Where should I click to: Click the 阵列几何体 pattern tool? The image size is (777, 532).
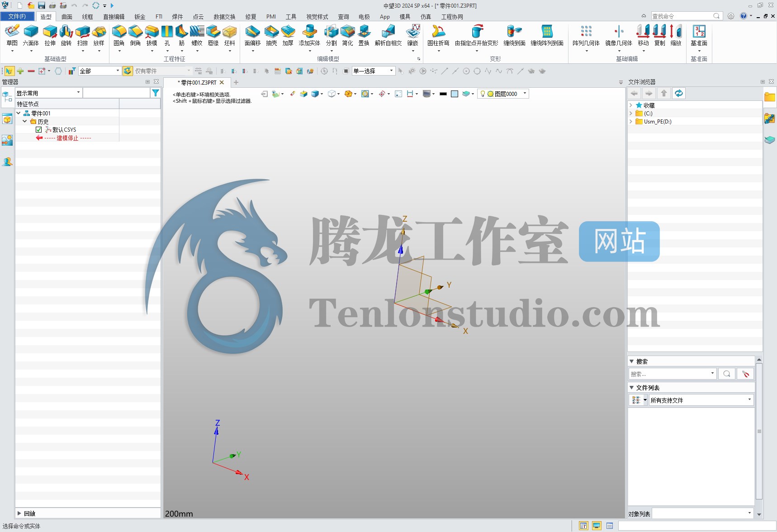point(586,35)
